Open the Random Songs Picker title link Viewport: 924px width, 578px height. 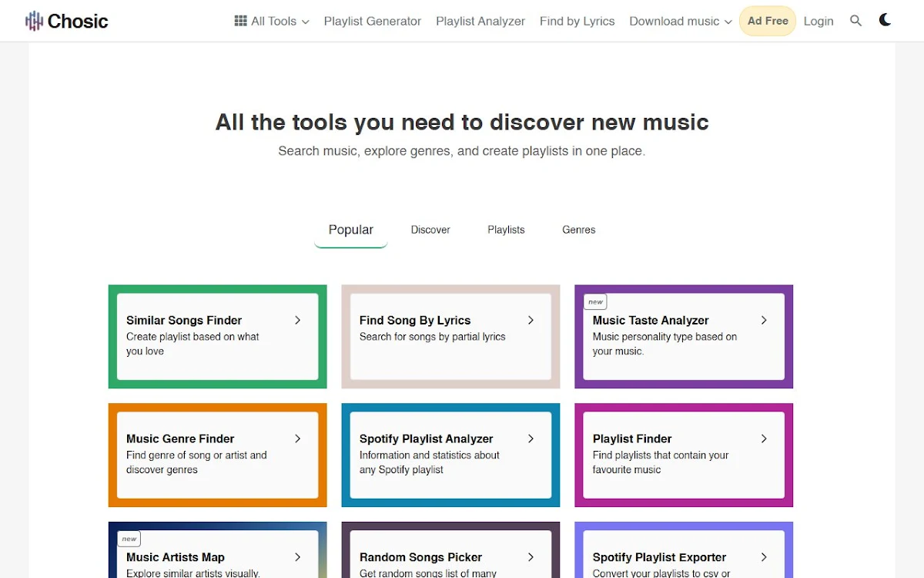(421, 558)
